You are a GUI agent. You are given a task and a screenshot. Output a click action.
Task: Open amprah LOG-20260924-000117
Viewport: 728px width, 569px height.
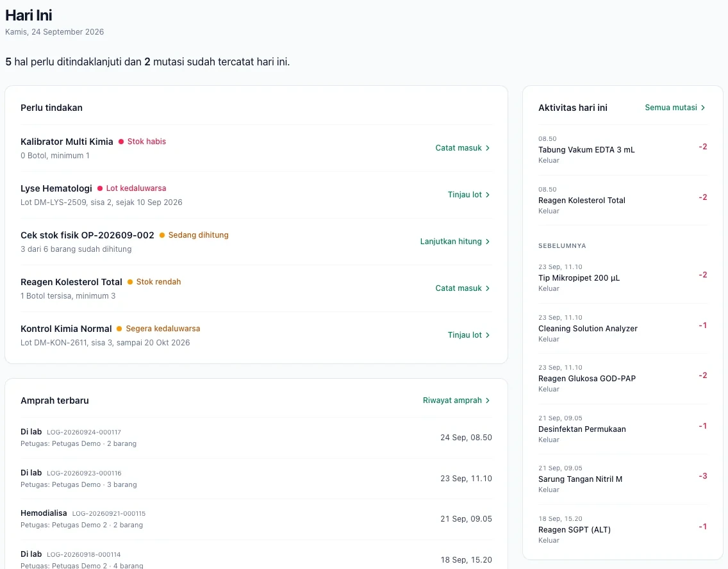tap(256, 438)
